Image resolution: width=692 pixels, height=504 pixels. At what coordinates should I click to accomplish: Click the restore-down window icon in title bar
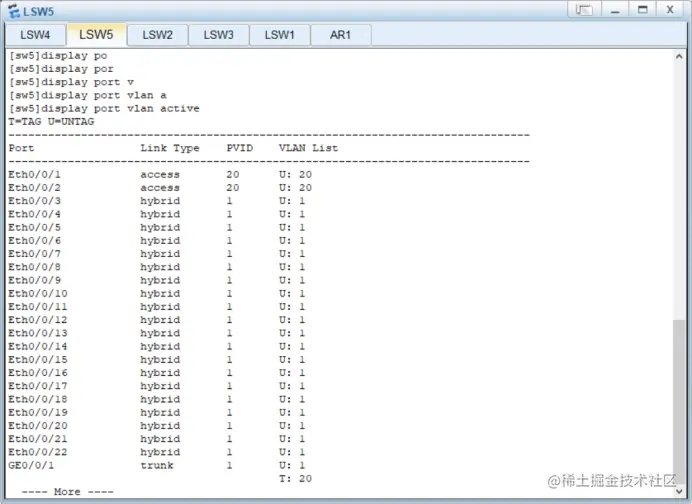(x=584, y=10)
